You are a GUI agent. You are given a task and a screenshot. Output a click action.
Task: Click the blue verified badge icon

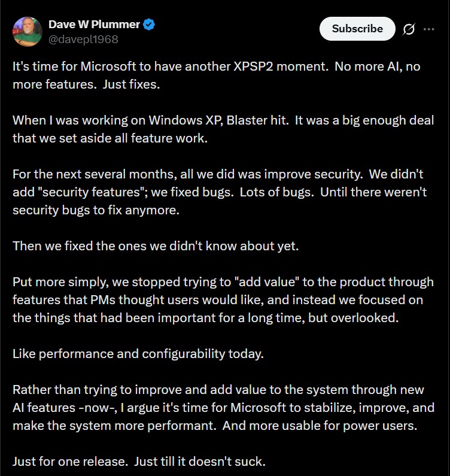tap(150, 25)
